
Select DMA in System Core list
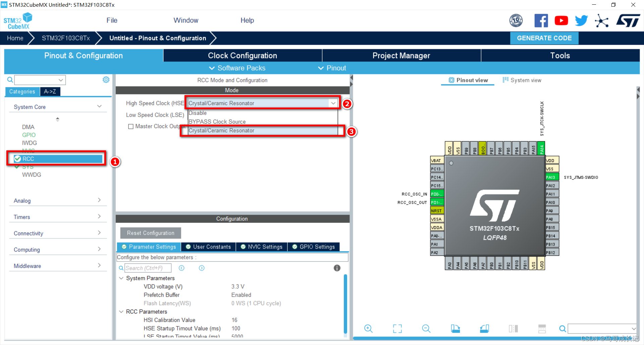coord(28,127)
